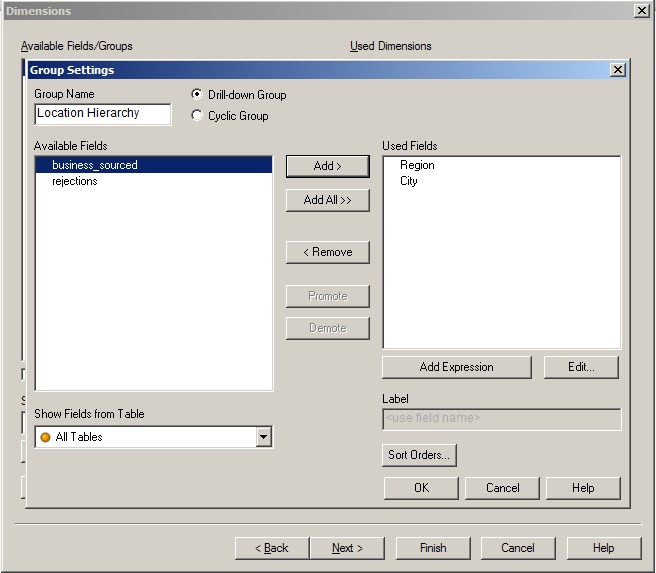
Task: Click Finish in the Dimensions wizard
Action: [433, 548]
